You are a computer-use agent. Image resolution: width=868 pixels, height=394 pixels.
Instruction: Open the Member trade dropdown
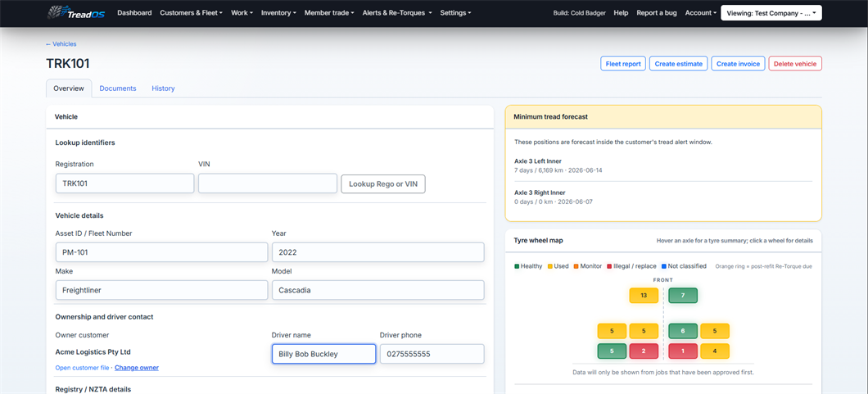point(329,13)
